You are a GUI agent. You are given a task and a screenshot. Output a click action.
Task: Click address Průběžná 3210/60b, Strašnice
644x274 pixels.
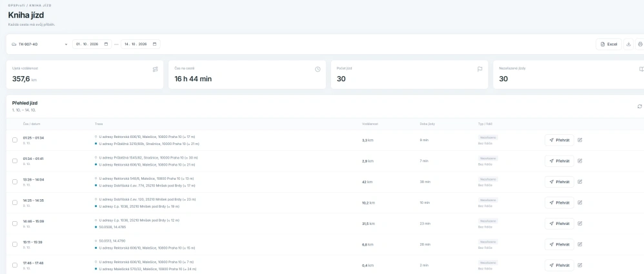149,144
